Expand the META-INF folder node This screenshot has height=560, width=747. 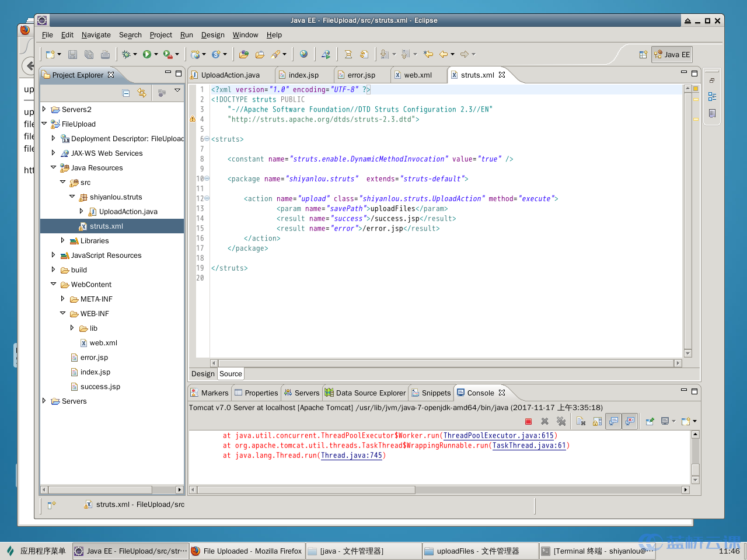[63, 299]
